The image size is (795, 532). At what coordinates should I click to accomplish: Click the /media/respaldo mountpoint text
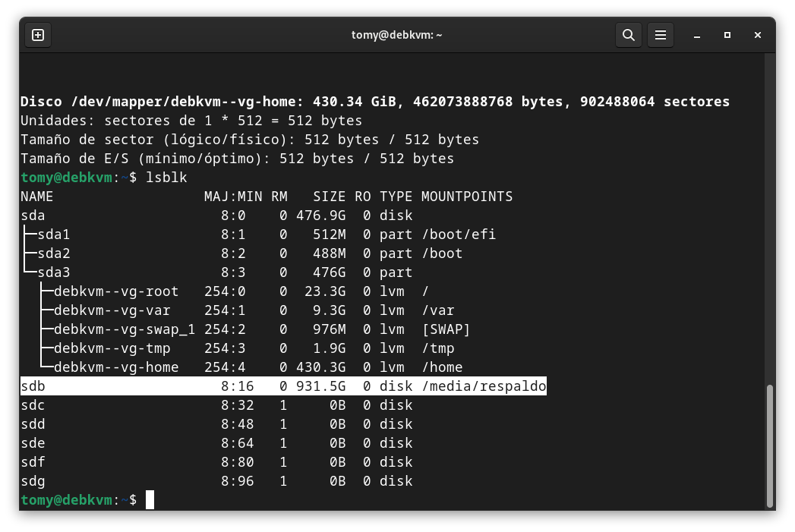click(484, 386)
